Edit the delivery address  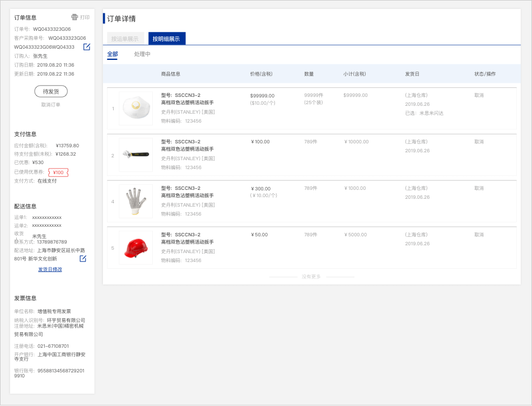pos(83,258)
